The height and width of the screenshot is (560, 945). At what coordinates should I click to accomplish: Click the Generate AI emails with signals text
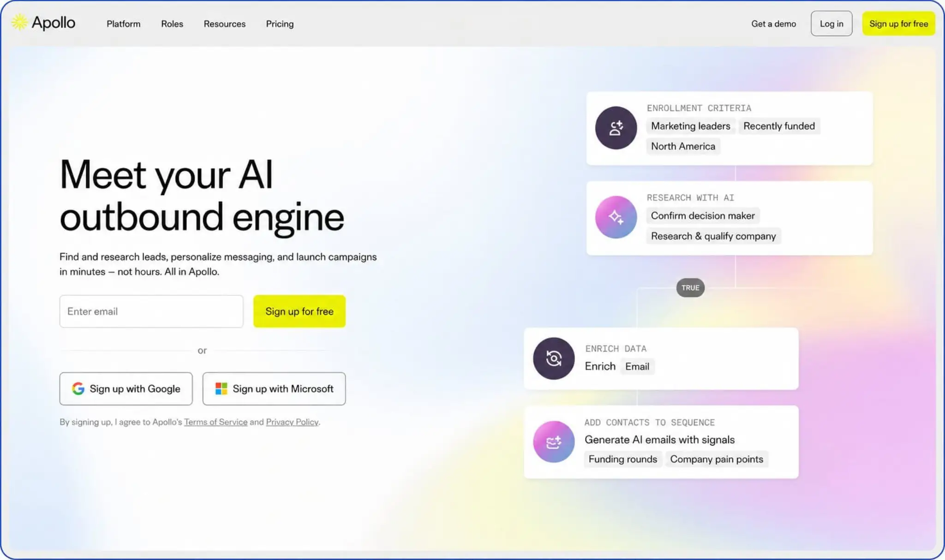(x=660, y=440)
